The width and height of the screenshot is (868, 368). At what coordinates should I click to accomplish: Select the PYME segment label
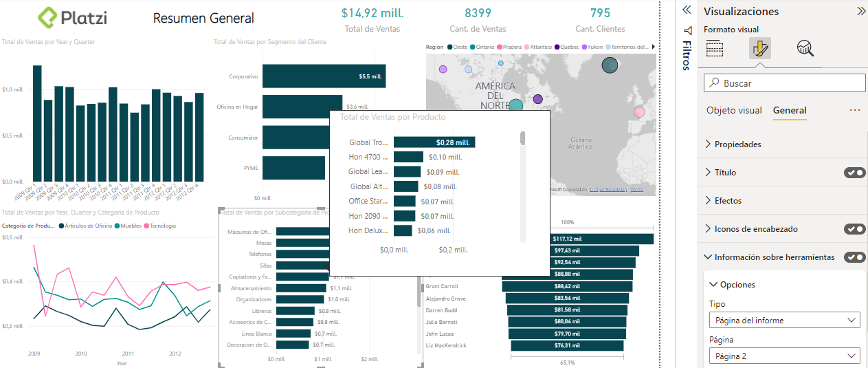250,167
